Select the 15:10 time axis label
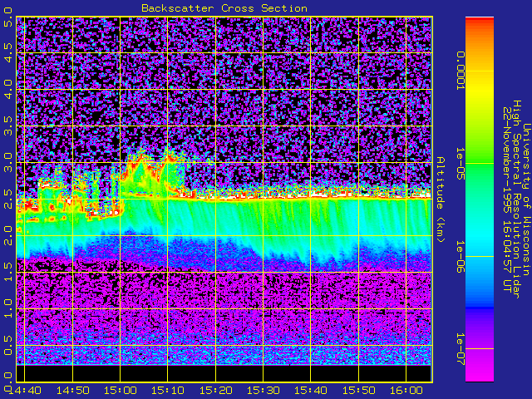This screenshot has width=532, height=399. tap(168, 391)
